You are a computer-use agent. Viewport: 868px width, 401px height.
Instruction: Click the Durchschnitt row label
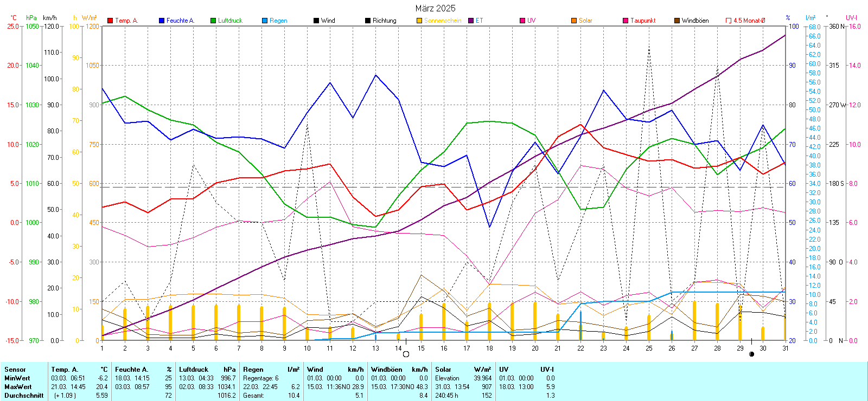[x=24, y=396]
